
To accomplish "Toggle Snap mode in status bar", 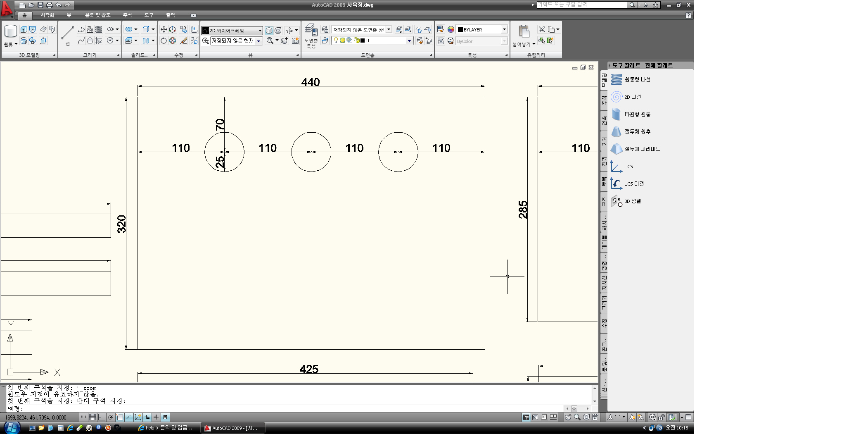I will coord(83,417).
